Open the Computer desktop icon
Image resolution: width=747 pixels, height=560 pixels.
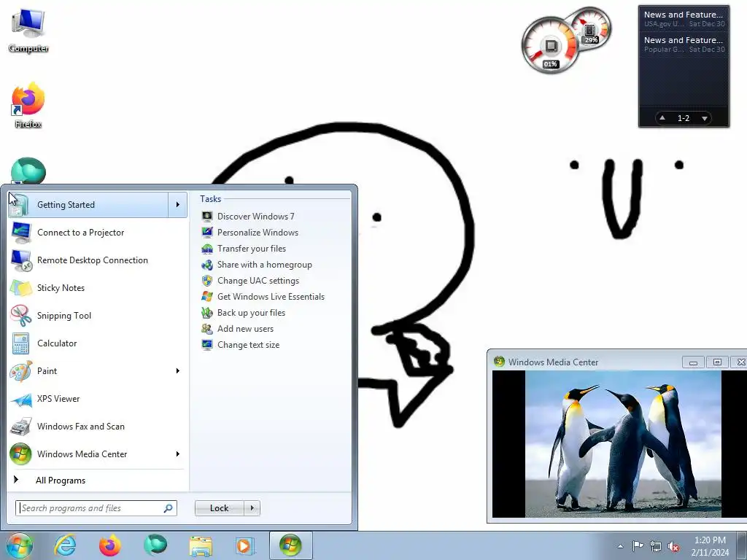pyautogui.click(x=28, y=29)
